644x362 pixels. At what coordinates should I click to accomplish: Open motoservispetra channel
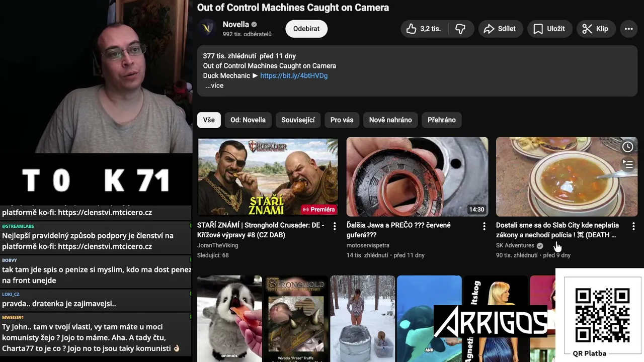click(x=368, y=245)
